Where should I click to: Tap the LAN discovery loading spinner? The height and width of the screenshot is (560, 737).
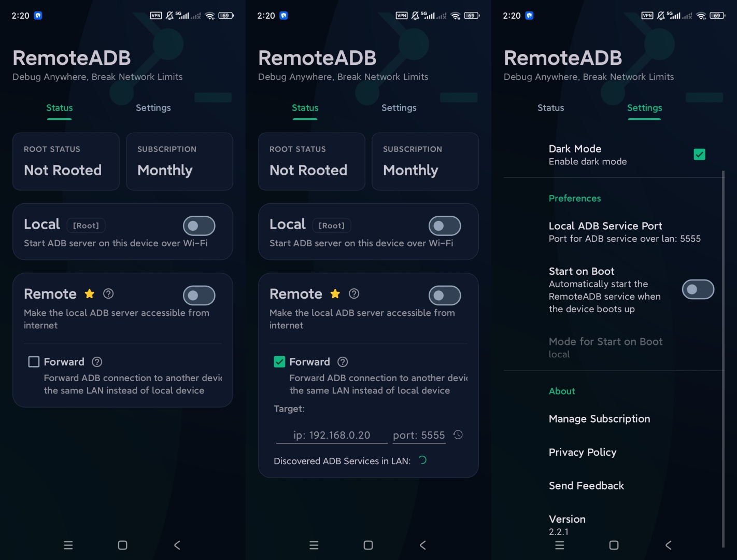(x=422, y=460)
